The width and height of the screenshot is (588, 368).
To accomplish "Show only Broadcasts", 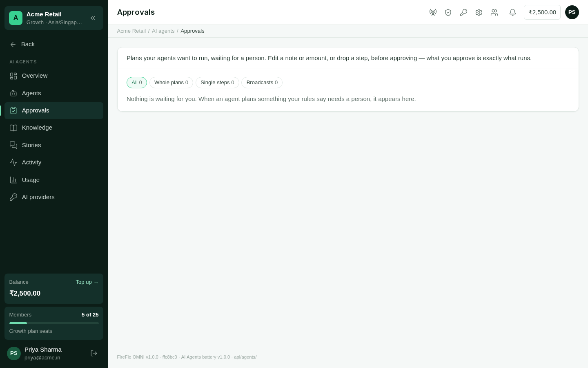I will pyautogui.click(x=262, y=83).
